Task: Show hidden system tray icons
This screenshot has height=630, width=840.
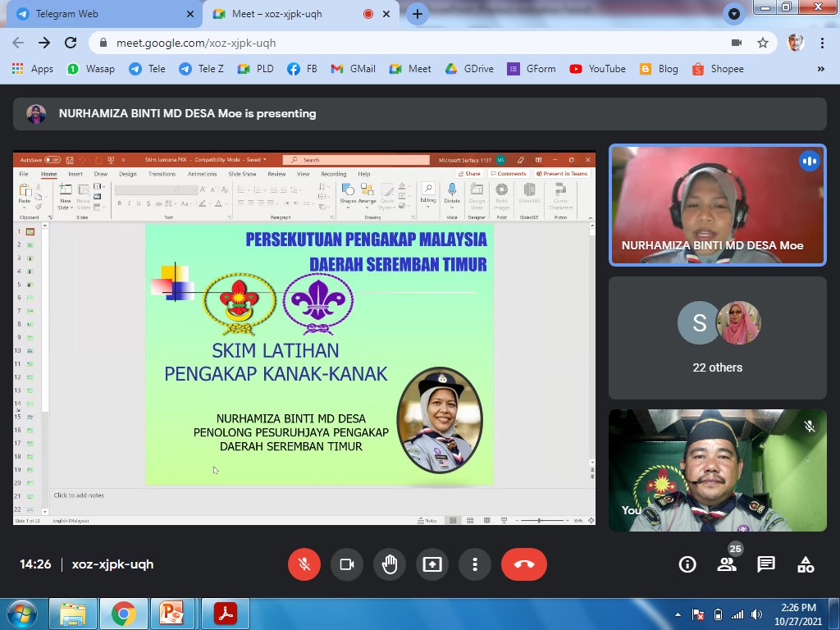Action: click(678, 614)
